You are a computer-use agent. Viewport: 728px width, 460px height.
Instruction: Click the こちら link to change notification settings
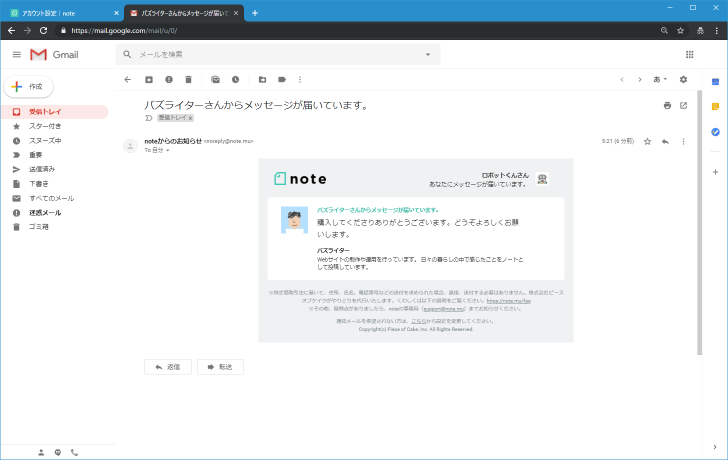click(x=418, y=321)
